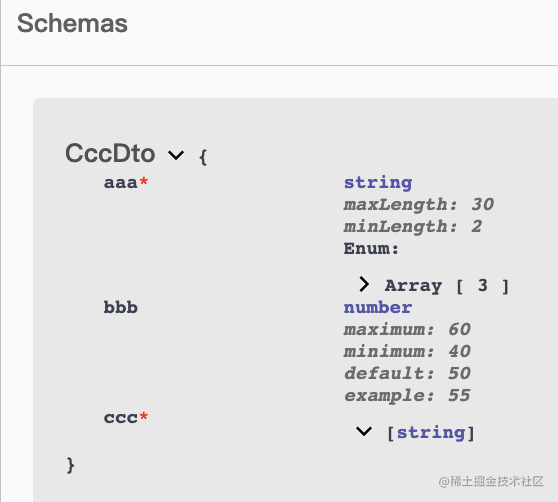Collapse the ccc [string] chevron

click(x=364, y=431)
